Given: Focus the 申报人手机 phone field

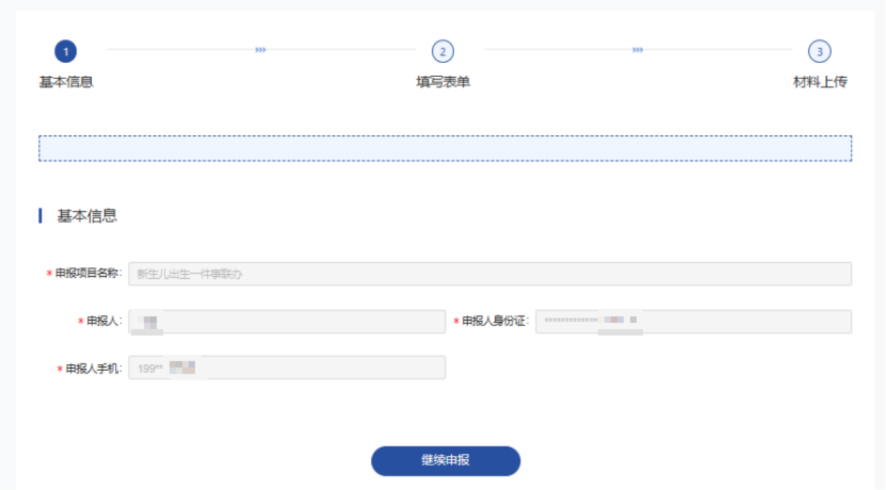Looking at the screenshot, I should pos(286,368).
